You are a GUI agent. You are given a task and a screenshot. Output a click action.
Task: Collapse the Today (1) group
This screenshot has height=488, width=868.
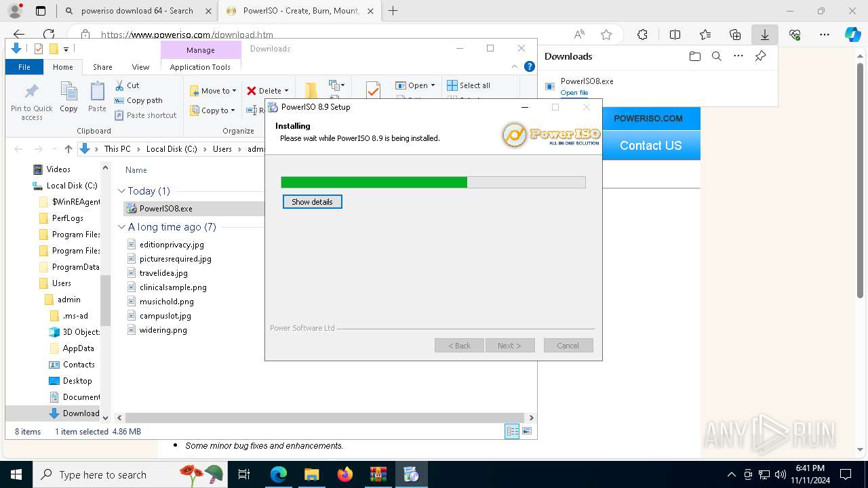tap(121, 191)
